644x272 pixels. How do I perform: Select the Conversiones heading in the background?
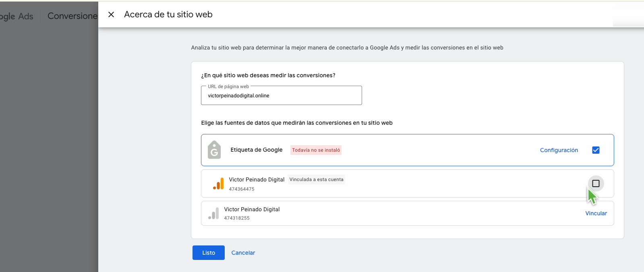pyautogui.click(x=72, y=16)
